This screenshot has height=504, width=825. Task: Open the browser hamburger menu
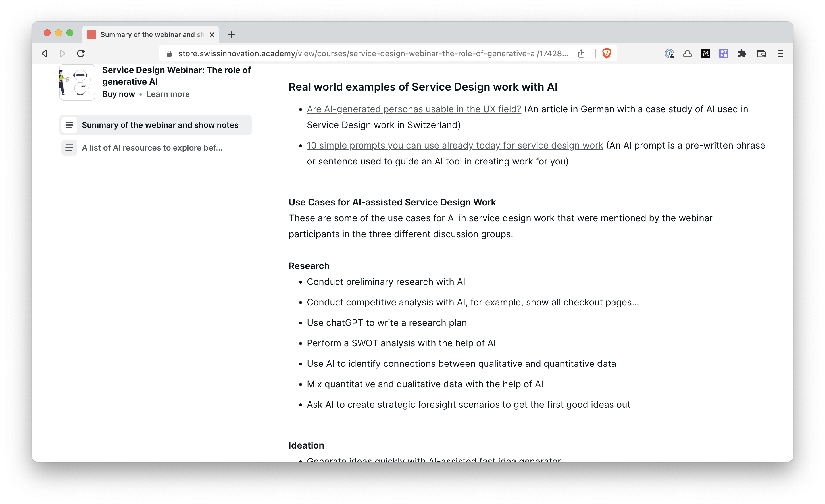780,54
